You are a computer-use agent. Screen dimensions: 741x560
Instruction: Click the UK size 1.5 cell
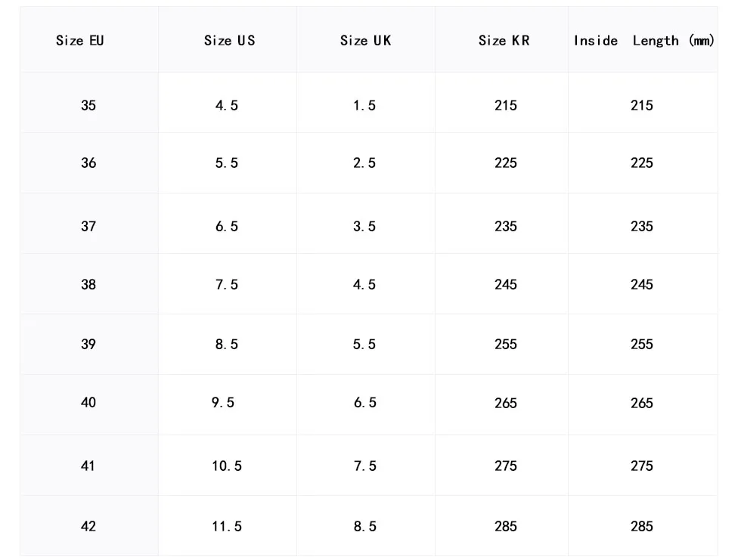click(364, 106)
